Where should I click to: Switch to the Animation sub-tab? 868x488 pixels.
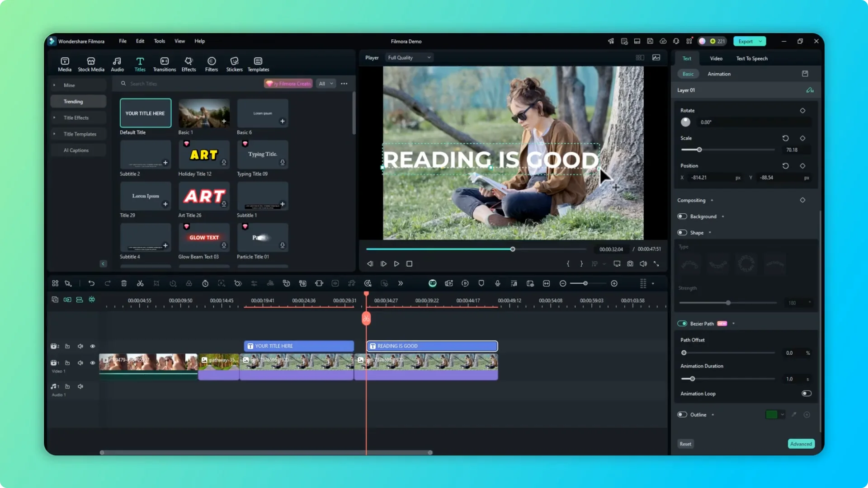click(x=719, y=74)
